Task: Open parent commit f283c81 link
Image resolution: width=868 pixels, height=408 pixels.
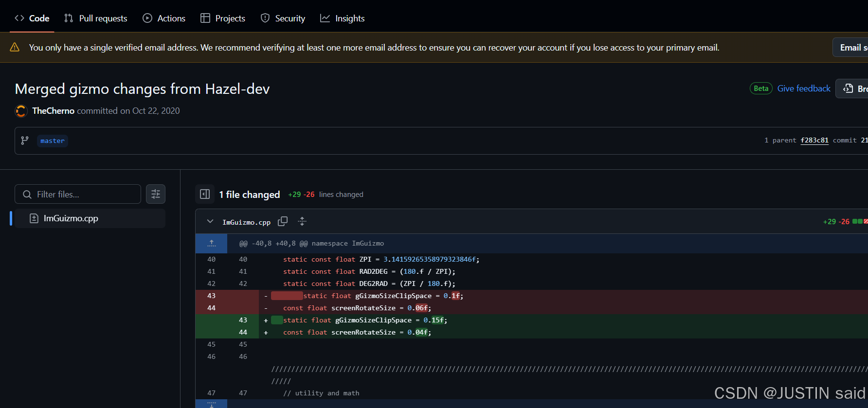Action: pyautogui.click(x=814, y=141)
